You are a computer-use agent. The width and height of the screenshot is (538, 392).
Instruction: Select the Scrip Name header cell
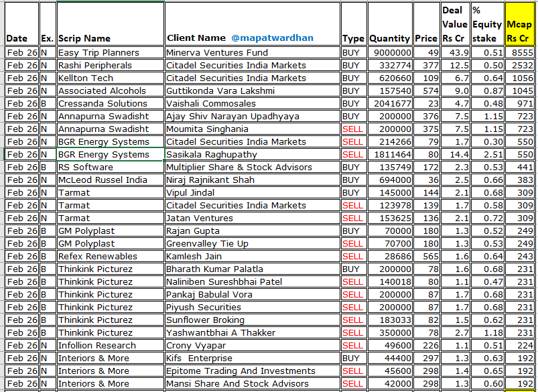click(110, 23)
